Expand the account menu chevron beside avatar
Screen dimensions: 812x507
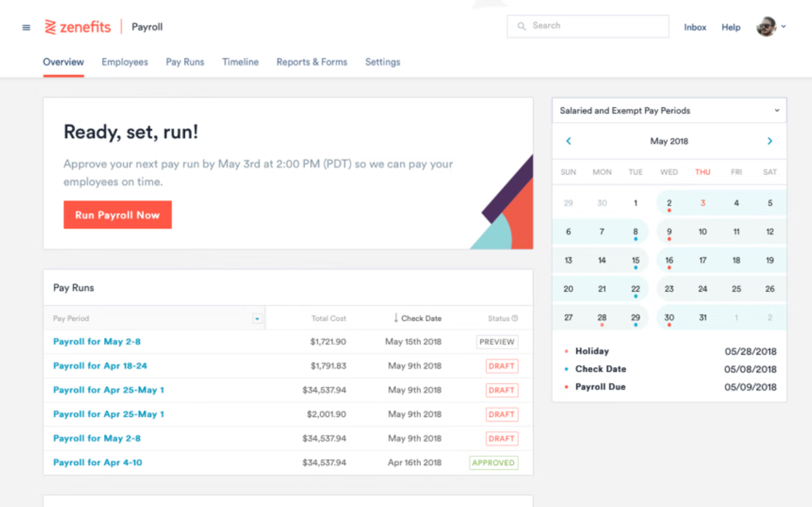[x=784, y=27]
